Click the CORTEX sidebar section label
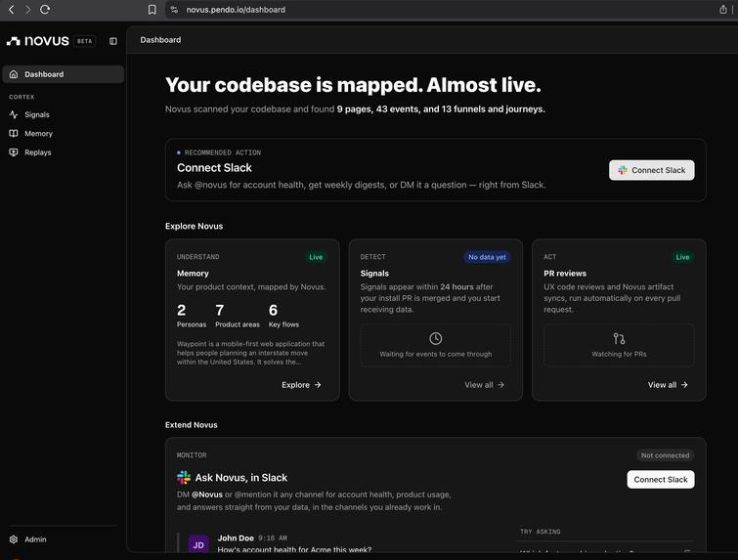The height and width of the screenshot is (560, 738). 22,97
